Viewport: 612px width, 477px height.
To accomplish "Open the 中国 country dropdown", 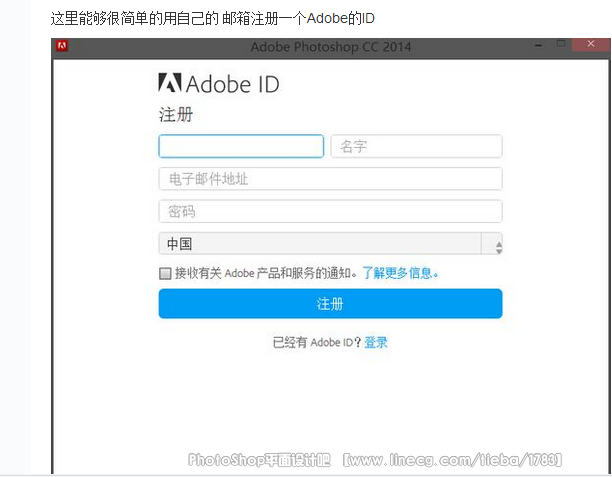I will pos(331,244).
